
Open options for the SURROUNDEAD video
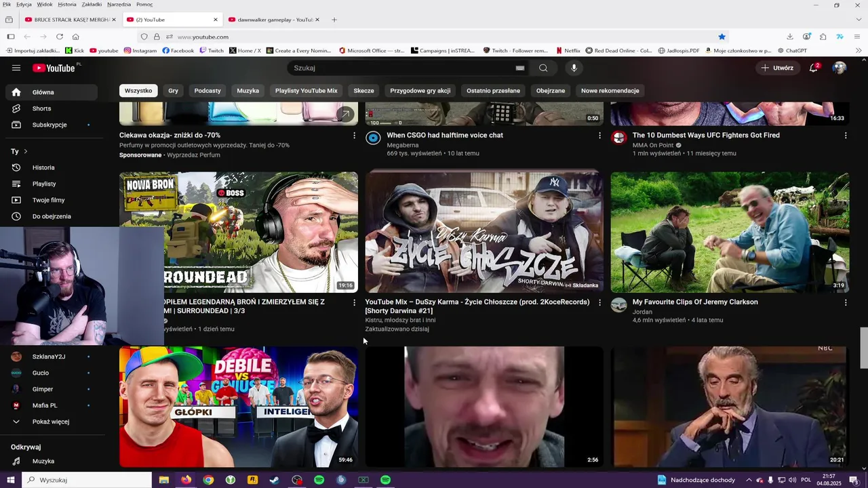click(354, 302)
